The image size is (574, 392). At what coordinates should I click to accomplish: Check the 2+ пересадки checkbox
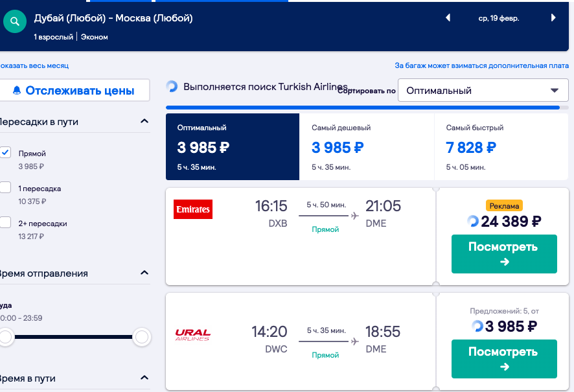tap(5, 222)
